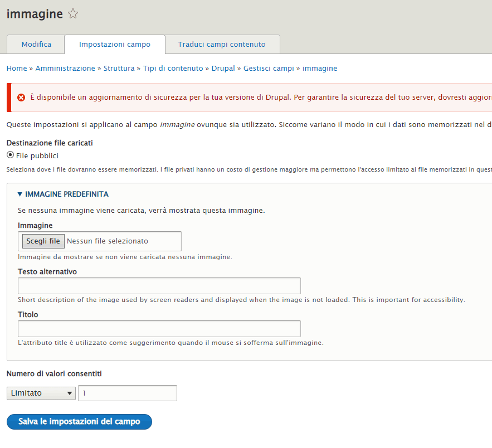Switch to Traduci campi contenuto tab
Viewport: 492px width, 448px height.
[222, 45]
